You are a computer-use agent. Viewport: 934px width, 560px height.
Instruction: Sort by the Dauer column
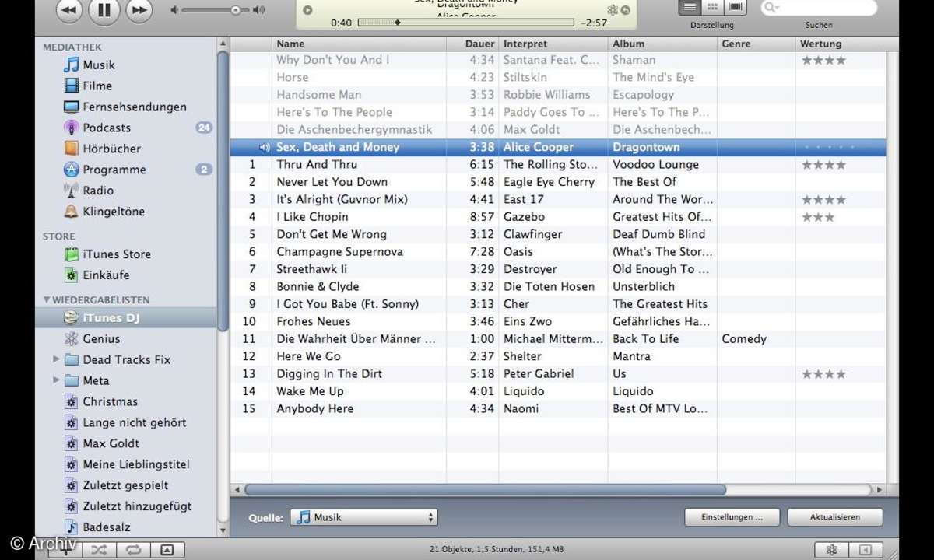(x=472, y=44)
